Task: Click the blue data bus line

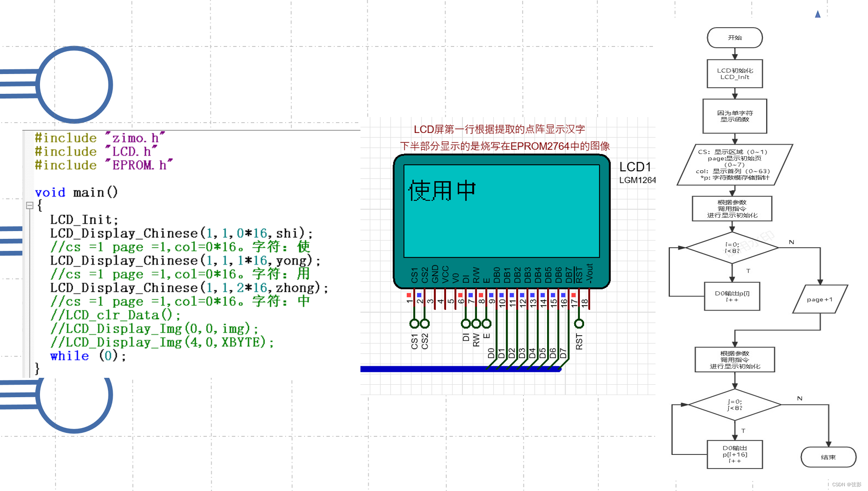Action: [461, 369]
